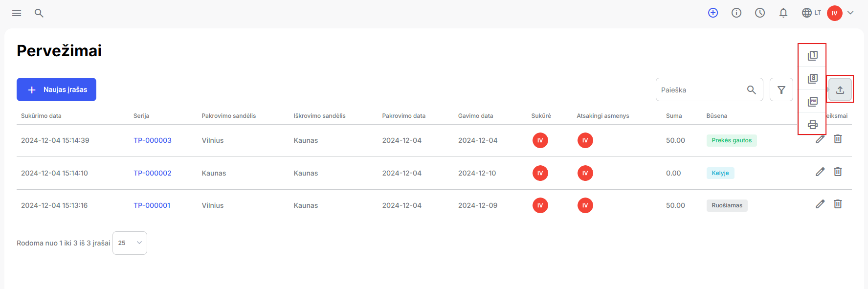Click receipt date 2024-12-10
The width and height of the screenshot is (868, 289).
pos(477,173)
